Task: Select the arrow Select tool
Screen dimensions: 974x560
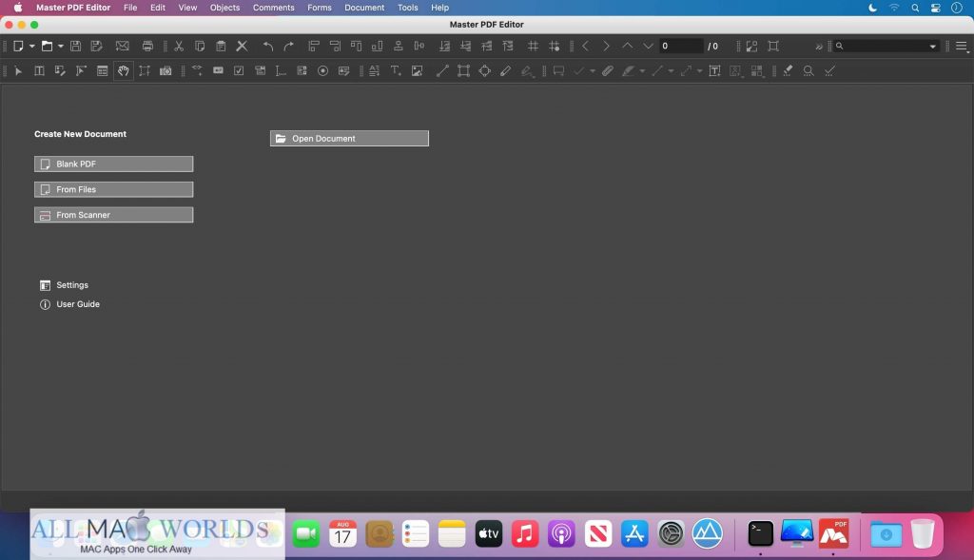Action: point(18,70)
